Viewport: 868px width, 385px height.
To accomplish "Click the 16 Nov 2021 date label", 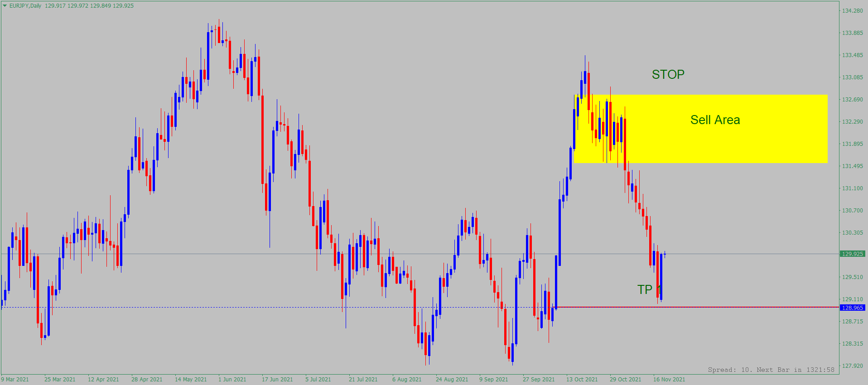I will point(669,380).
